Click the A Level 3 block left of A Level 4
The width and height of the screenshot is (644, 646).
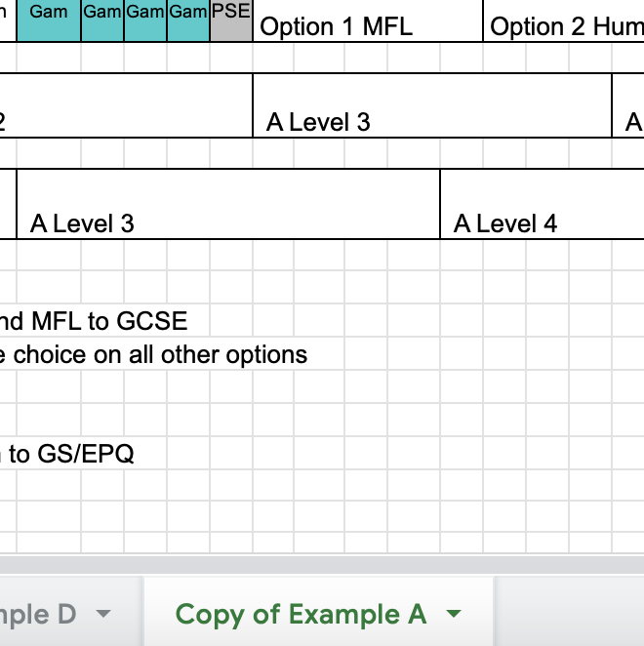click(x=228, y=204)
